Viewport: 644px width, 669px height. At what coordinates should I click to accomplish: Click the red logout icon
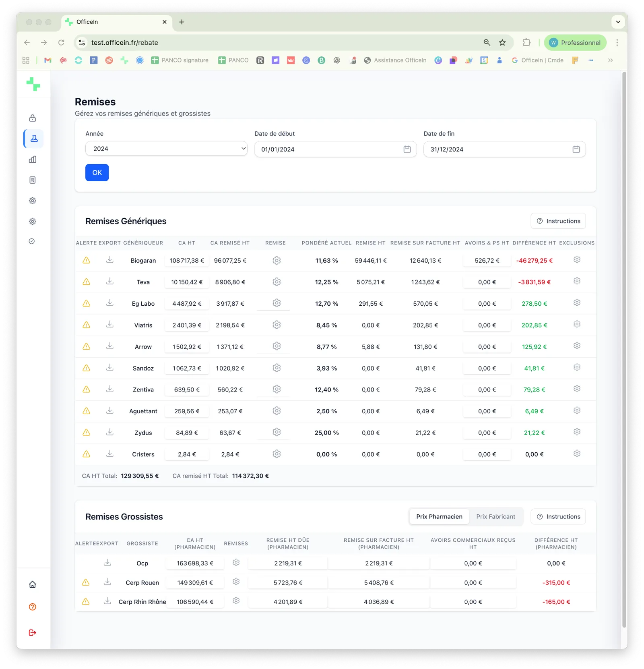pos(33,633)
